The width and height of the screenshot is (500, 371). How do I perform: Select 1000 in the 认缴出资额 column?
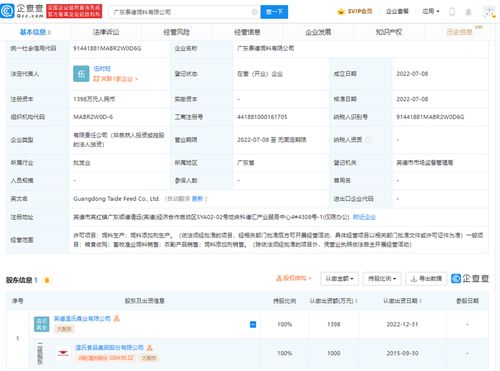(x=334, y=353)
